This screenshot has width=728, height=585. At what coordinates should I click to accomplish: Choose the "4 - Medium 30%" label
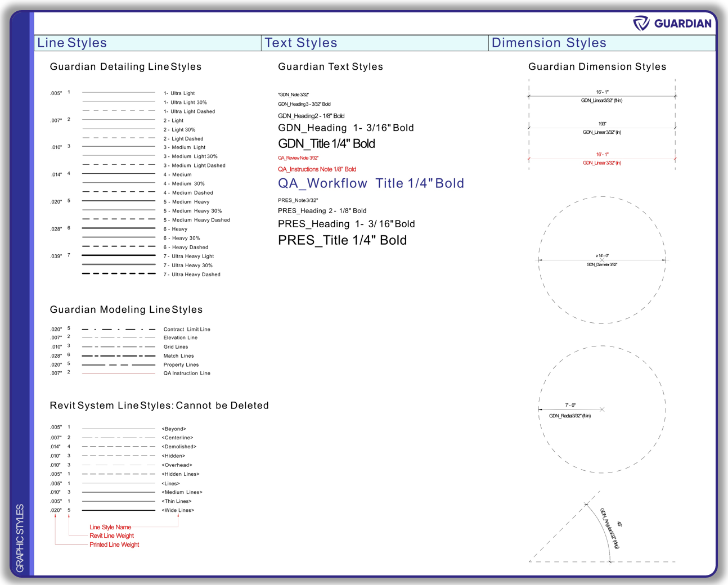(x=184, y=184)
